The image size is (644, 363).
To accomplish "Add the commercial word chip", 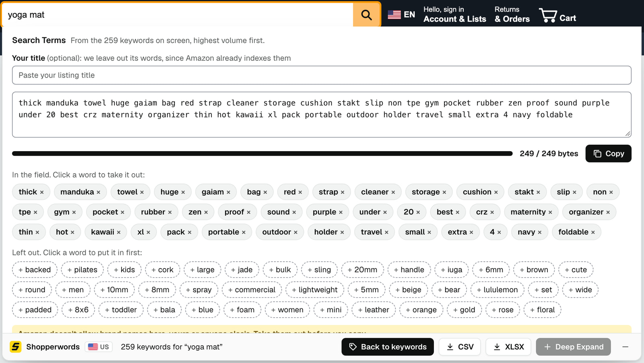I will [x=252, y=290].
